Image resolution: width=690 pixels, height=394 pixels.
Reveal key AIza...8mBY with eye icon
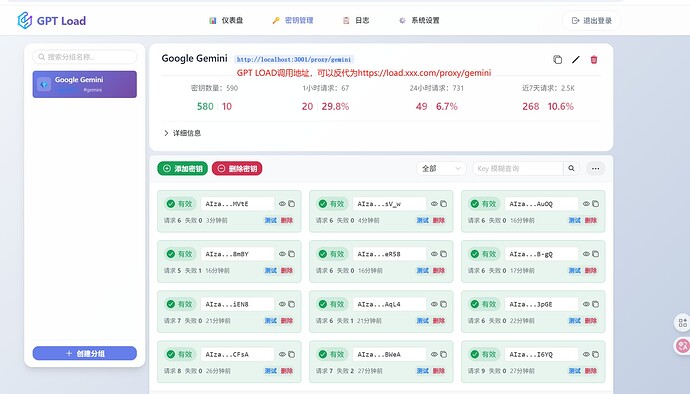tap(282, 254)
